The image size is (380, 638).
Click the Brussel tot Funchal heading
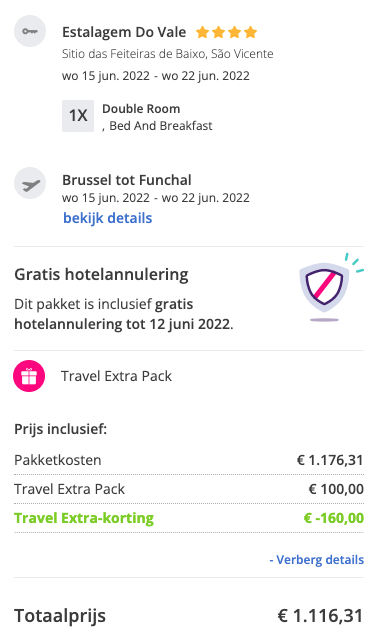tap(127, 180)
